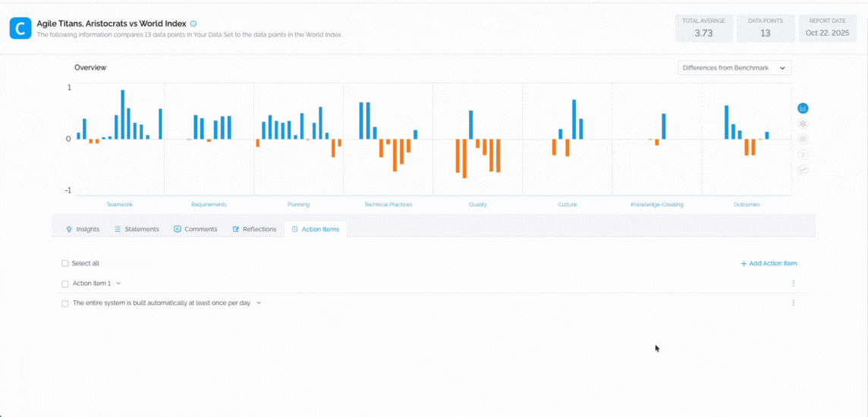Go to the Reflections tab
This screenshot has height=417, width=868.
pyautogui.click(x=254, y=229)
